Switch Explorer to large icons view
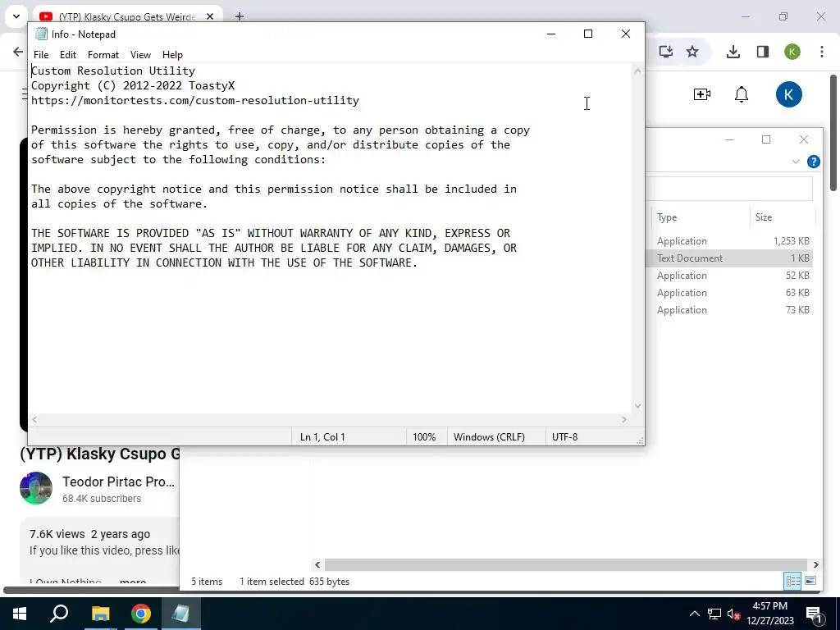 click(810, 581)
